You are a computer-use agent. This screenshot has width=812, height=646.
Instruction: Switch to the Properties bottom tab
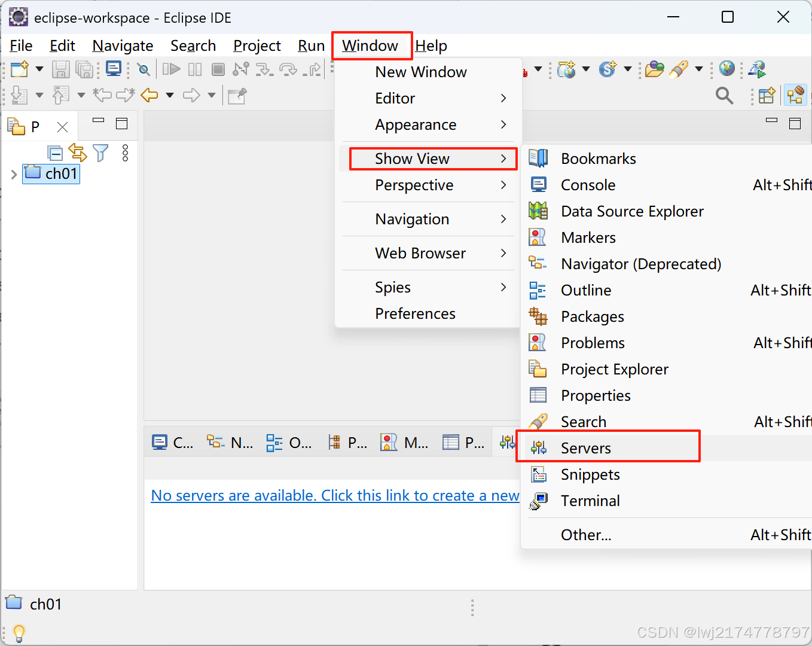tap(463, 443)
